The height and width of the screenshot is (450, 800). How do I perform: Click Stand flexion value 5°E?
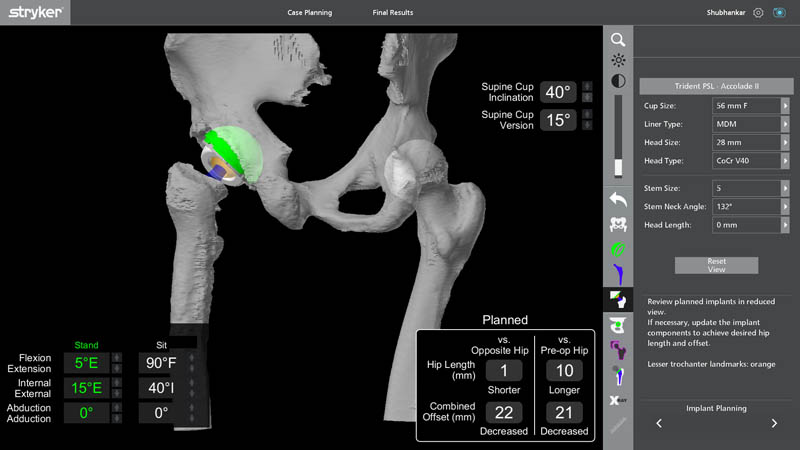tap(86, 363)
